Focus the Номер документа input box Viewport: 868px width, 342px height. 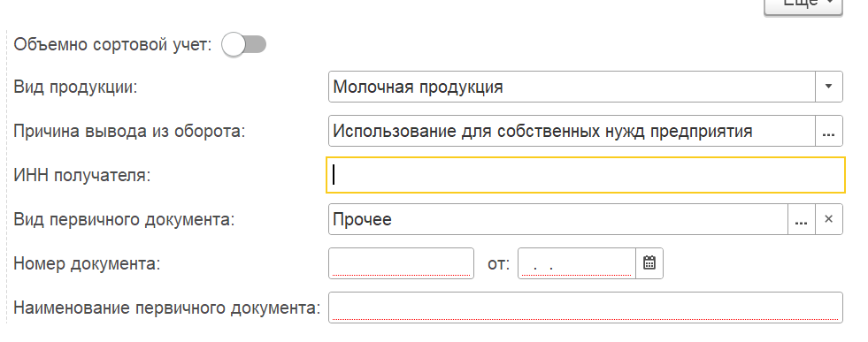point(402,263)
